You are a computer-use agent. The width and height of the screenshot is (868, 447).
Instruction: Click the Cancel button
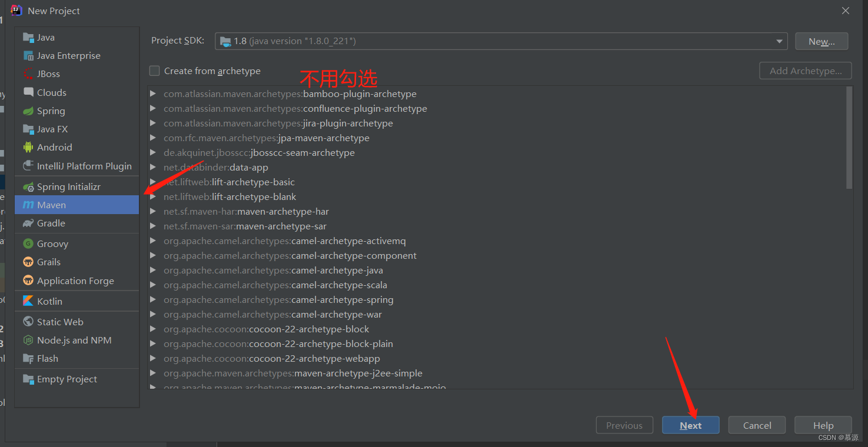tap(757, 425)
